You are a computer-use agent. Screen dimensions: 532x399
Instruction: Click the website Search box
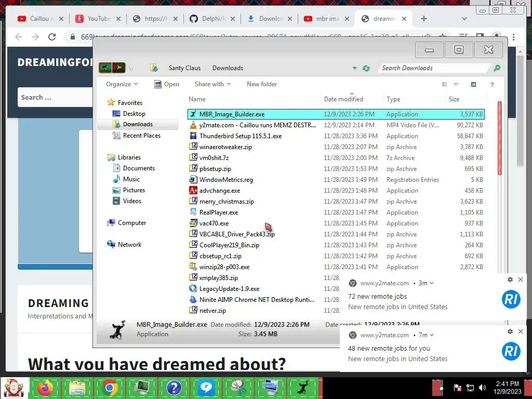pos(54,97)
